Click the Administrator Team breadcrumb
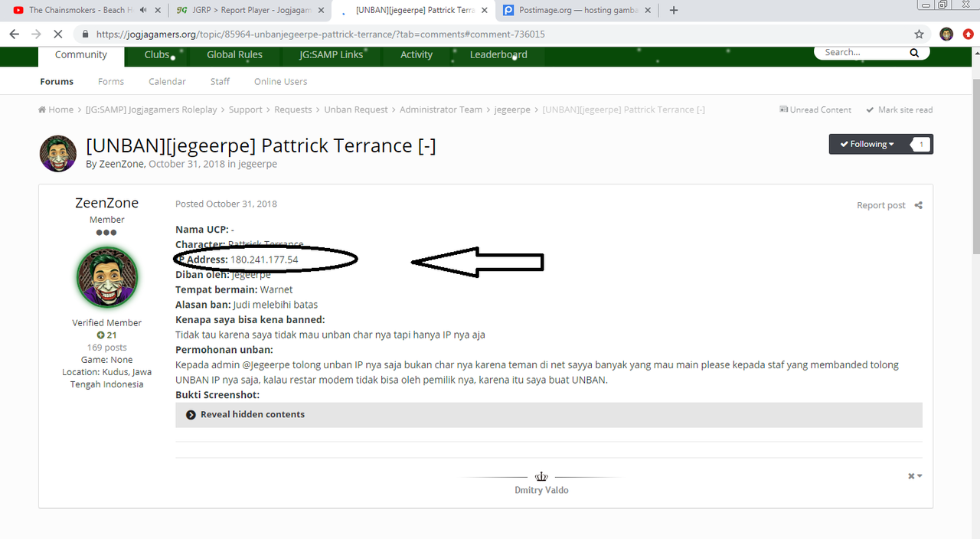This screenshot has width=980, height=539. click(440, 109)
